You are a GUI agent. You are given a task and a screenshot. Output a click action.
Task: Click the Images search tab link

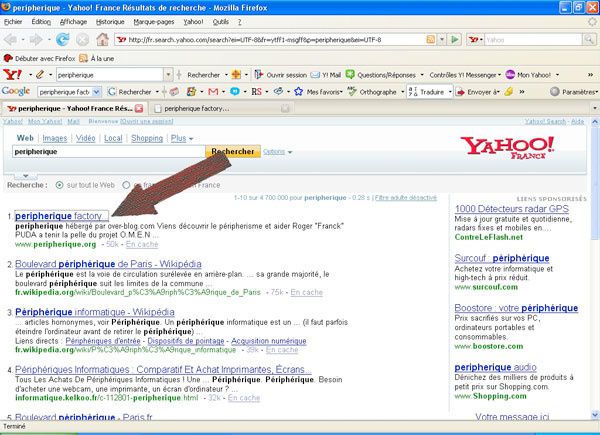(x=55, y=138)
